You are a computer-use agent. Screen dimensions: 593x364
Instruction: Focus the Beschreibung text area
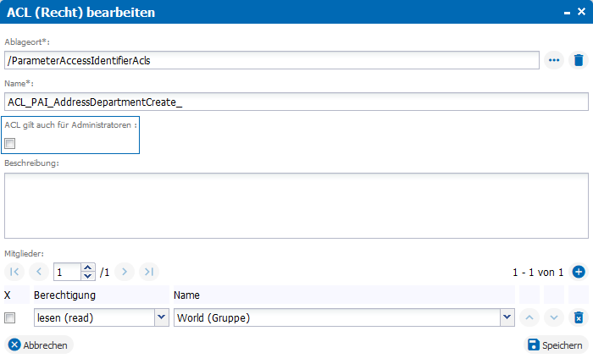296,206
